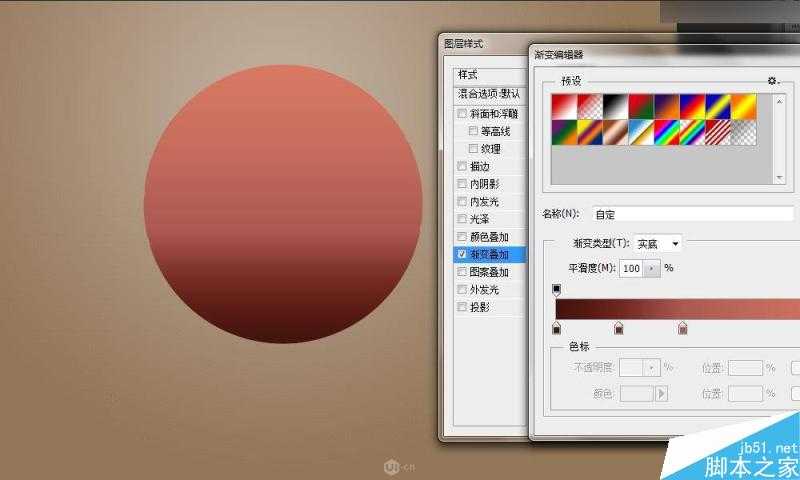This screenshot has width=800, height=480.
Task: Choose the yellow, violet, orange, blue preset
Action: [x=589, y=133]
